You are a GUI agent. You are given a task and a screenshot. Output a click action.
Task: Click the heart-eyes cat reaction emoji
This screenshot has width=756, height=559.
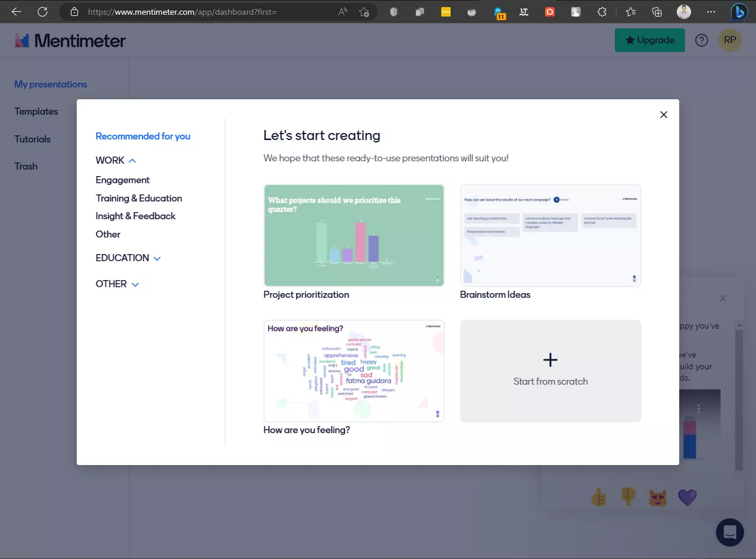(658, 497)
